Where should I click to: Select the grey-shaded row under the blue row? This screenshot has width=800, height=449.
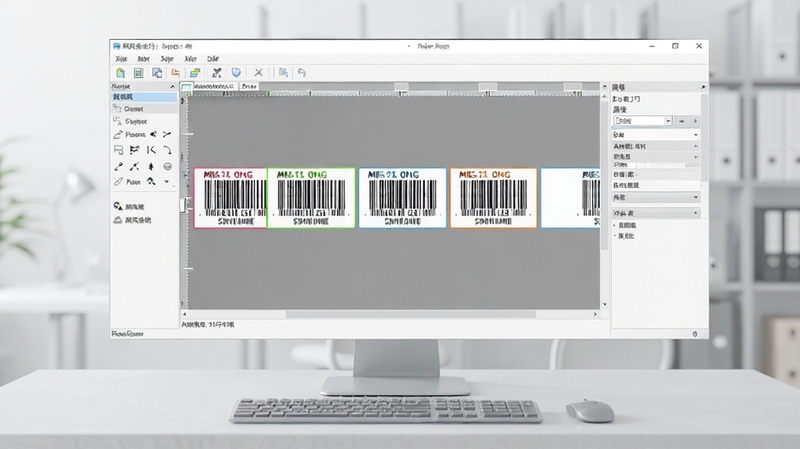144,109
